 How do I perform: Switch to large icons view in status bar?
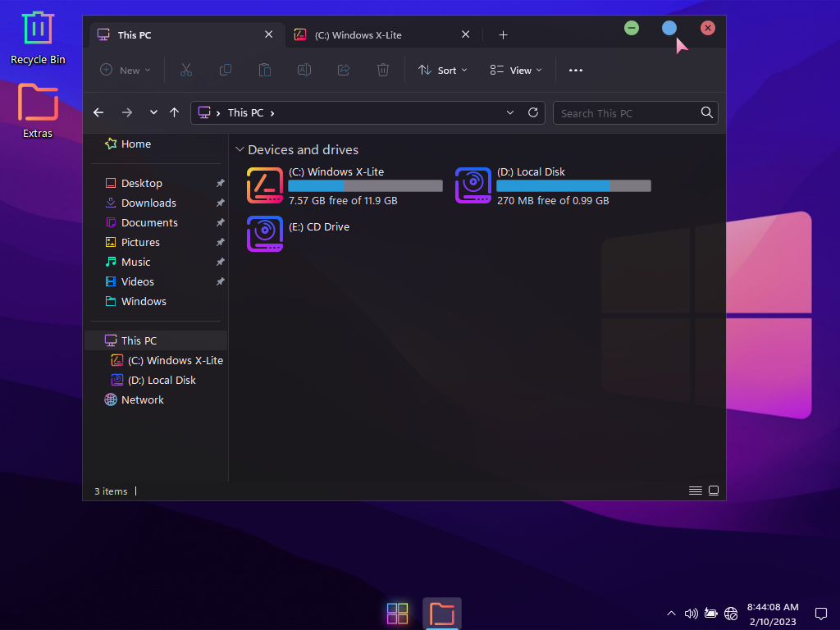click(714, 491)
